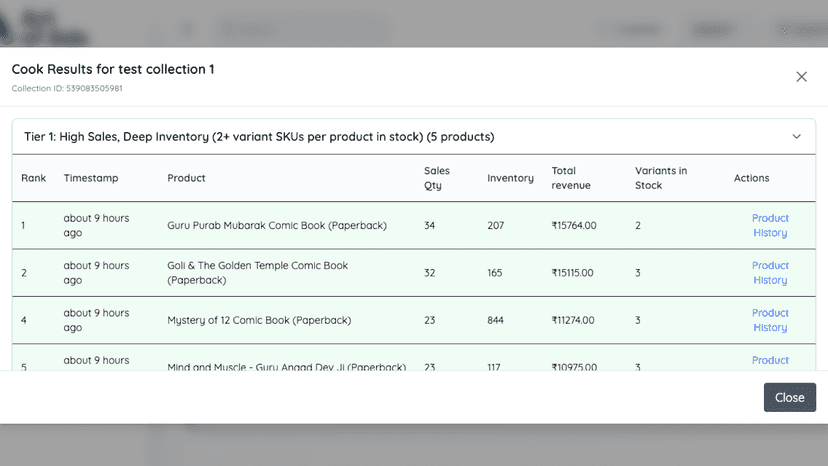The width and height of the screenshot is (828, 466).
Task: Click the Sales Qty column header
Action: 437,178
